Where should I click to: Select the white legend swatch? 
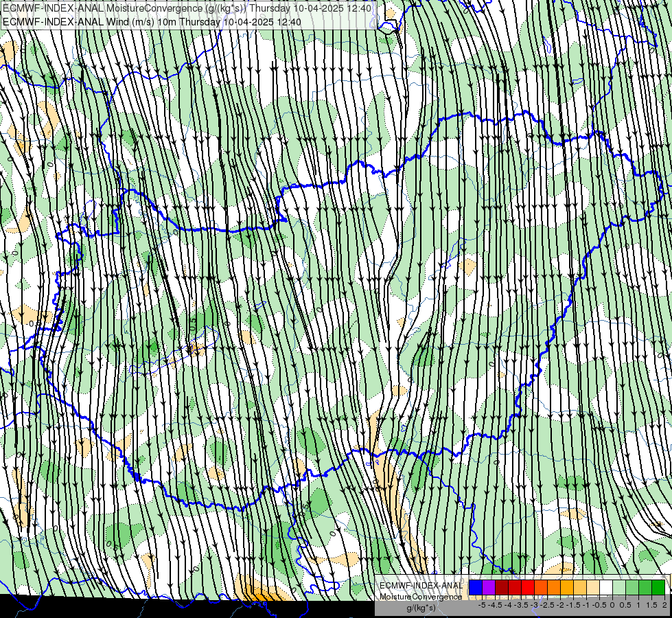[606, 588]
